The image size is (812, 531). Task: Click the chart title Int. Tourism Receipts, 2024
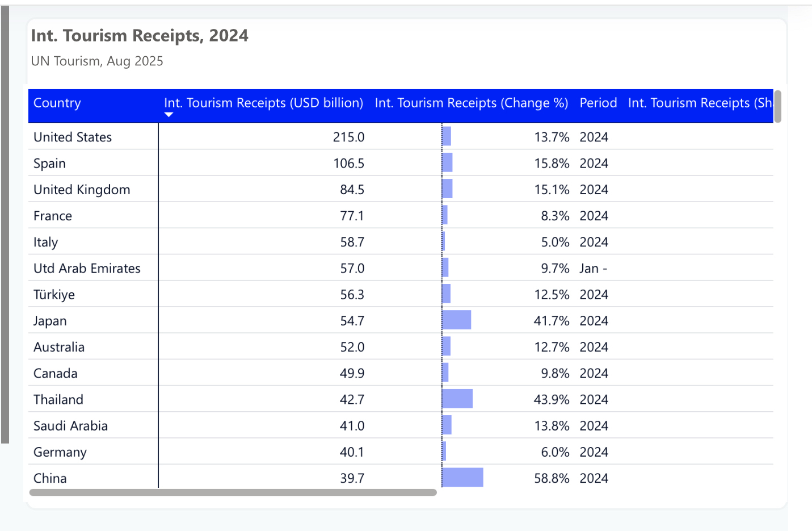[x=140, y=36]
